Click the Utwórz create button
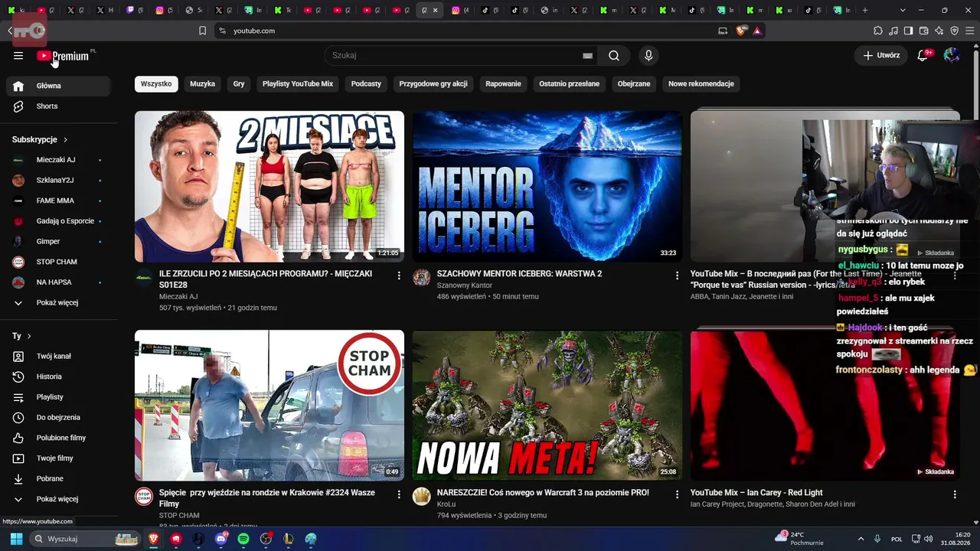Image resolution: width=980 pixels, height=551 pixels. [881, 55]
